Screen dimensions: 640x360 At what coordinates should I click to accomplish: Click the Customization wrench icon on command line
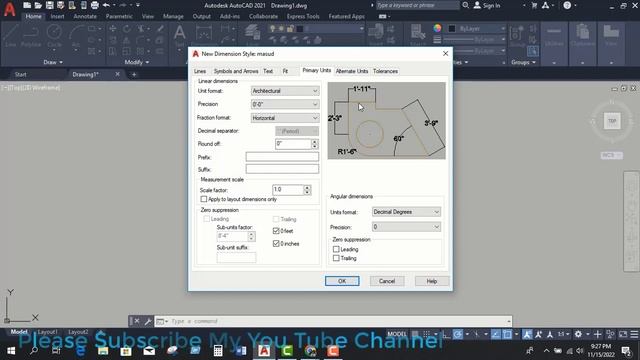(x=148, y=321)
